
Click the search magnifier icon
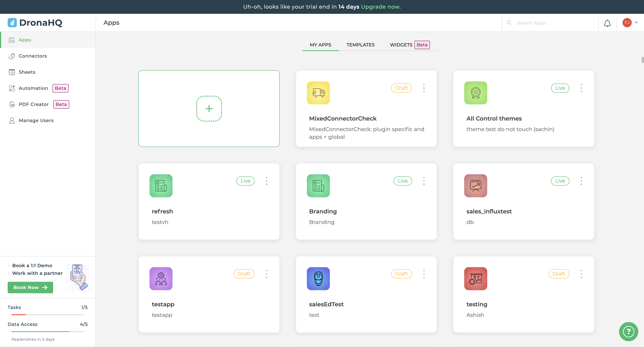coord(509,22)
